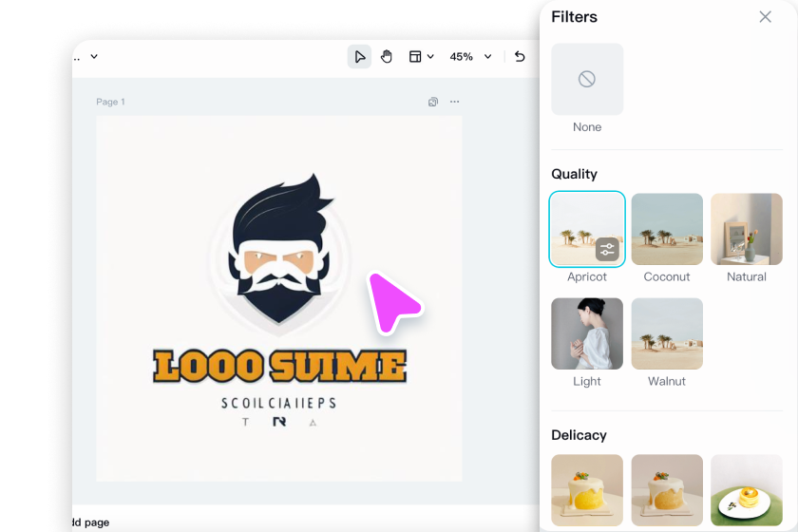Select the logo image on canvas
This screenshot has height=532, width=798.
pyautogui.click(x=279, y=298)
